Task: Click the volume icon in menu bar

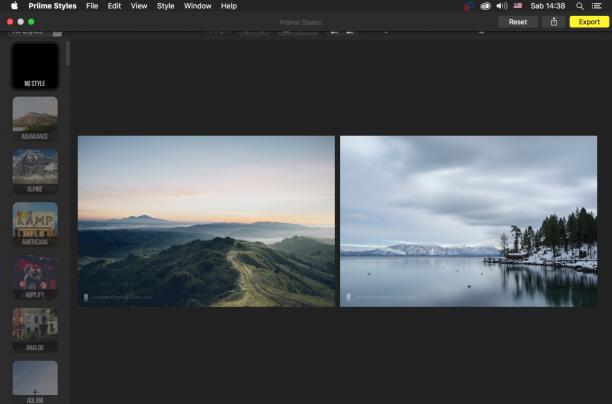Action: click(502, 6)
